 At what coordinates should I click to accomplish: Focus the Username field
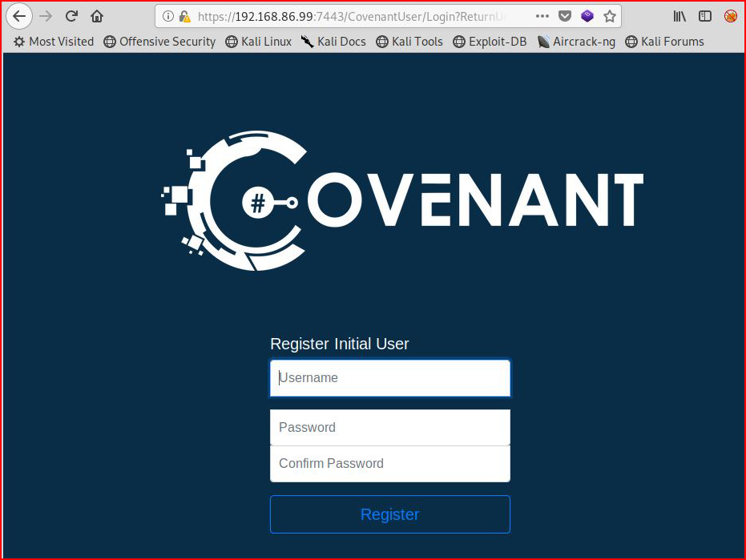coord(390,378)
